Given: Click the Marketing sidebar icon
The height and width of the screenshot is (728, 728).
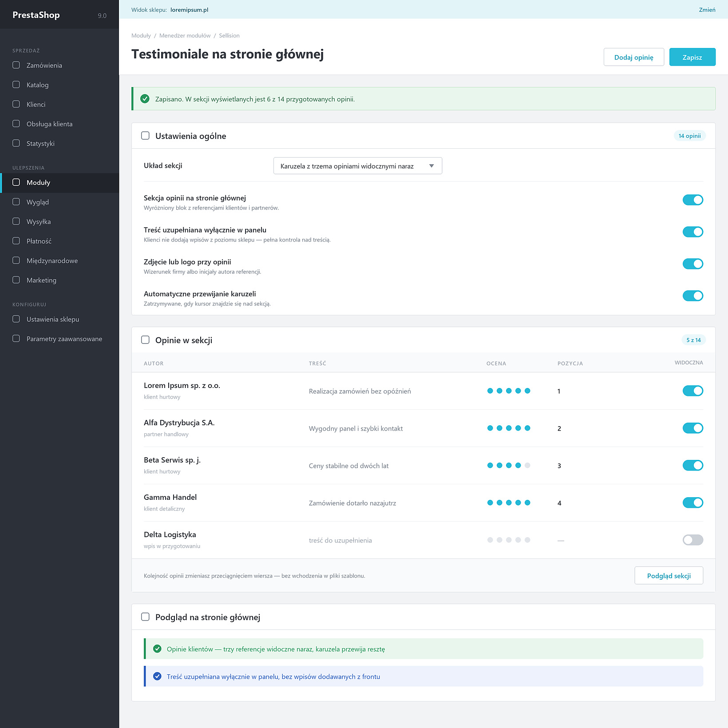Looking at the screenshot, I should 16,280.
